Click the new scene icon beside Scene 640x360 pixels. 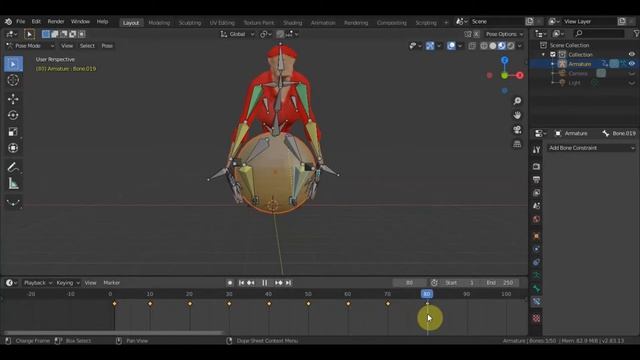pyautogui.click(x=529, y=21)
